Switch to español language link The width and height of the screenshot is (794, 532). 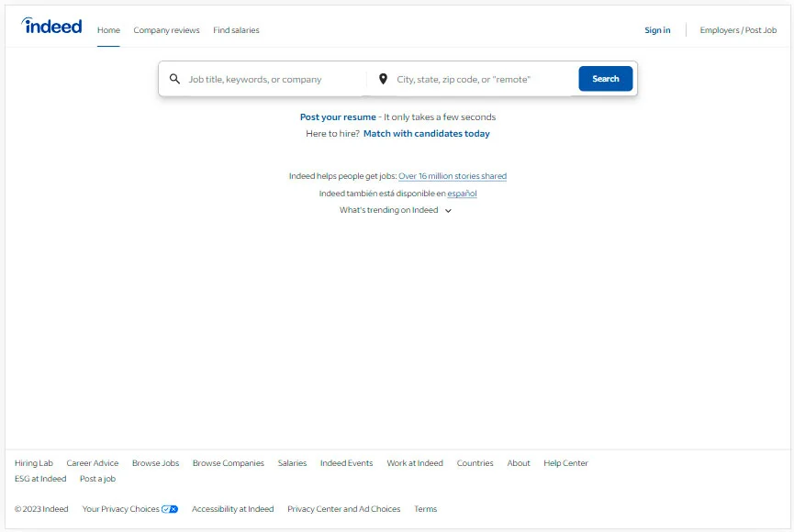(x=462, y=194)
